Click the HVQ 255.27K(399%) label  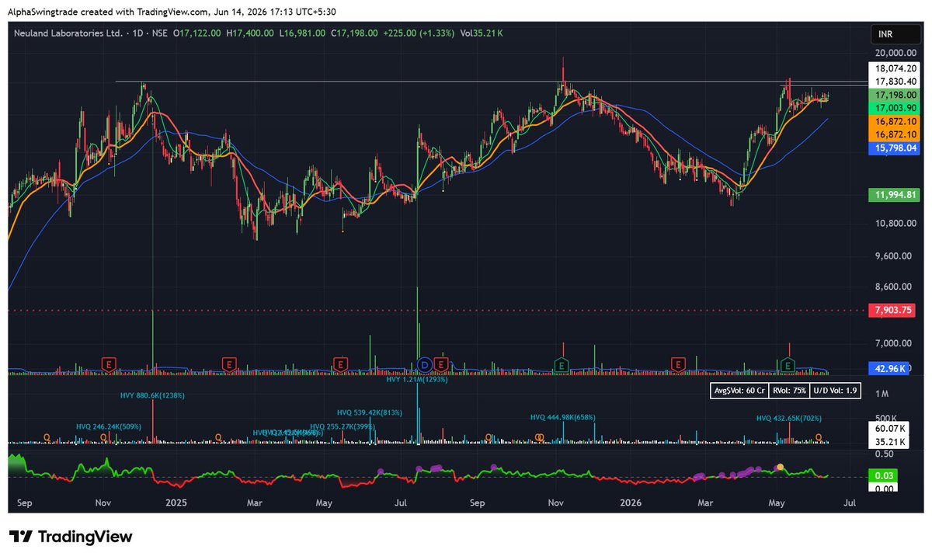tap(343, 426)
